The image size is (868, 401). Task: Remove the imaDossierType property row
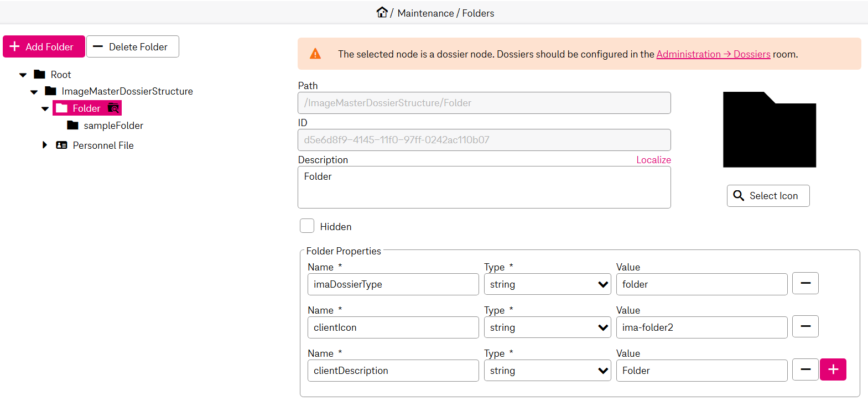pos(805,284)
